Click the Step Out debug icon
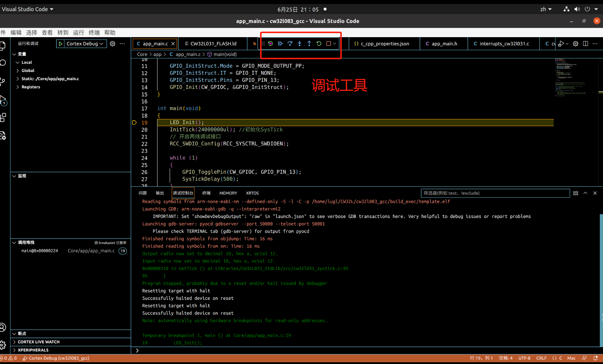The height and width of the screenshot is (364, 603). coord(309,44)
